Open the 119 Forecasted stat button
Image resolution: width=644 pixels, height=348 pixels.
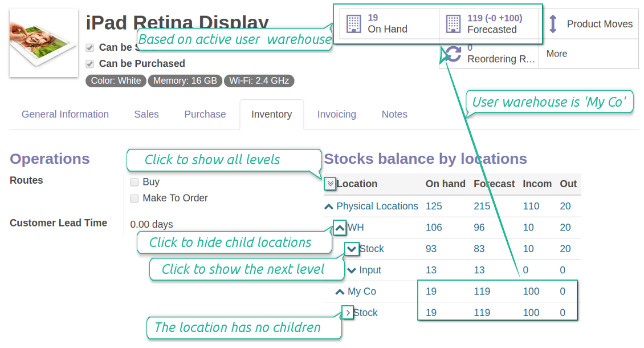click(489, 24)
